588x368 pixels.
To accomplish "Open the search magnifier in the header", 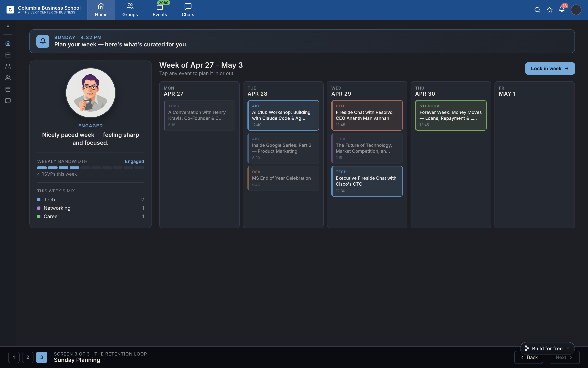I will coord(537,10).
